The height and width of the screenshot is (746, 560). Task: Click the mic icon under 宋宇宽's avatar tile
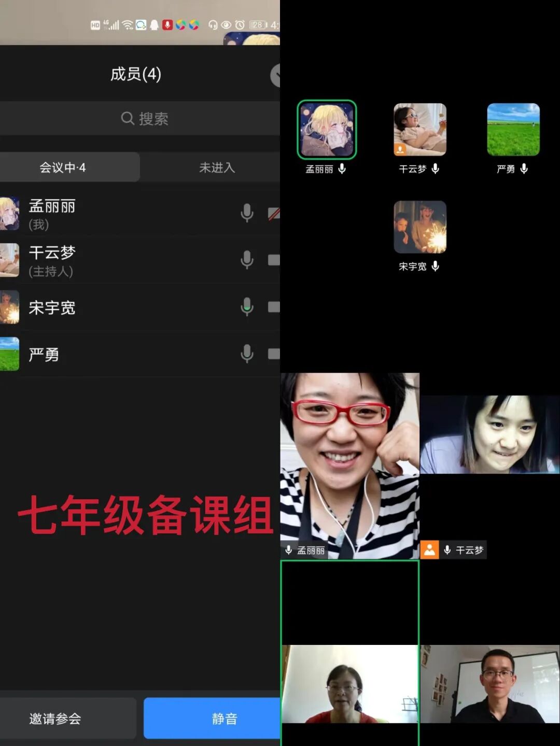tap(435, 266)
